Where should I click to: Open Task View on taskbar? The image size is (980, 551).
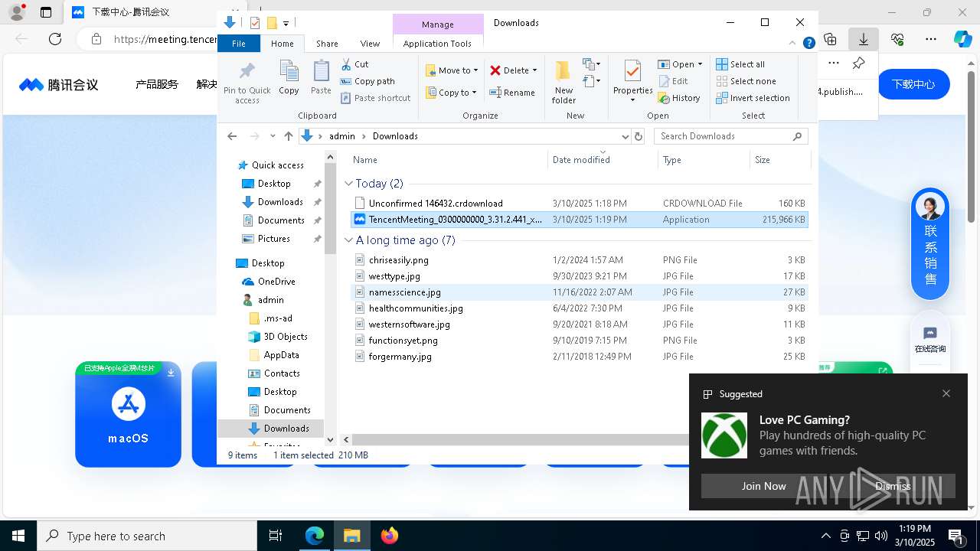(276, 536)
